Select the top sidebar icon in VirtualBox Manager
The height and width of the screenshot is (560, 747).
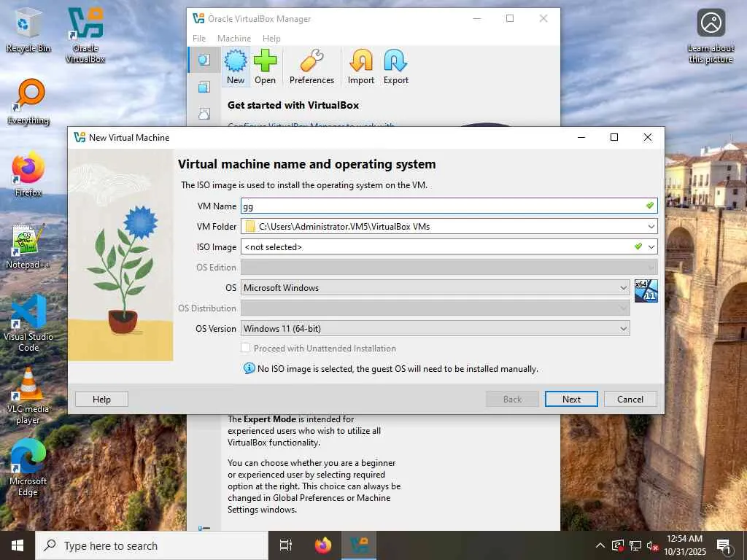pyautogui.click(x=204, y=60)
